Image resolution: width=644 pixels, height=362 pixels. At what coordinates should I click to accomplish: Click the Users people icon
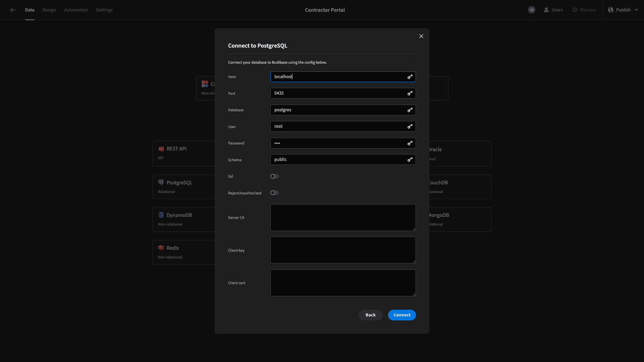[546, 10]
